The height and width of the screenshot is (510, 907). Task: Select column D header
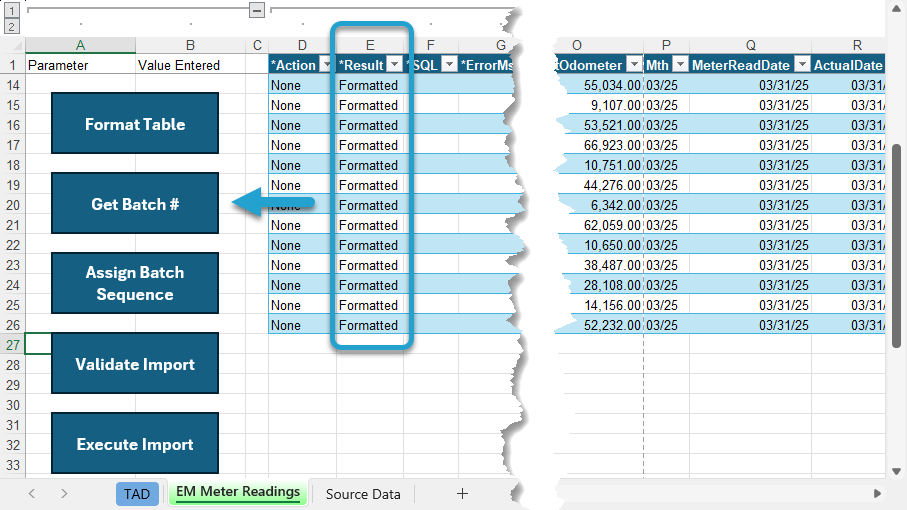302,45
